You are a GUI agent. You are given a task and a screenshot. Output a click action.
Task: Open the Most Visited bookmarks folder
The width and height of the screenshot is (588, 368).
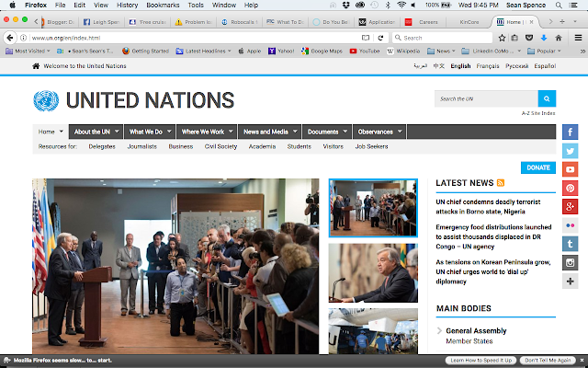pos(28,52)
